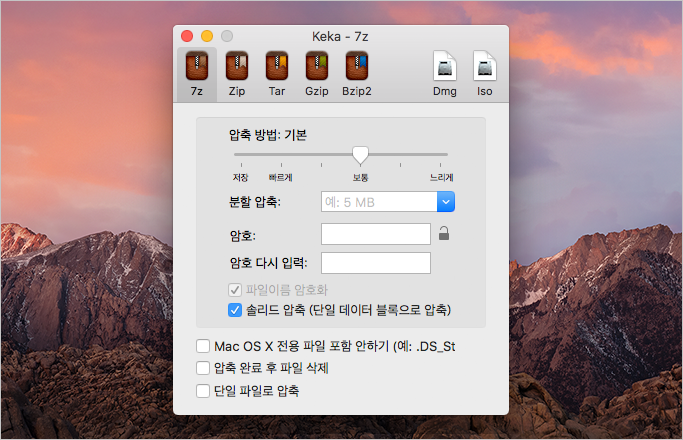Minimize the Keka window with yellow button
The image size is (683, 440).
coord(207,36)
